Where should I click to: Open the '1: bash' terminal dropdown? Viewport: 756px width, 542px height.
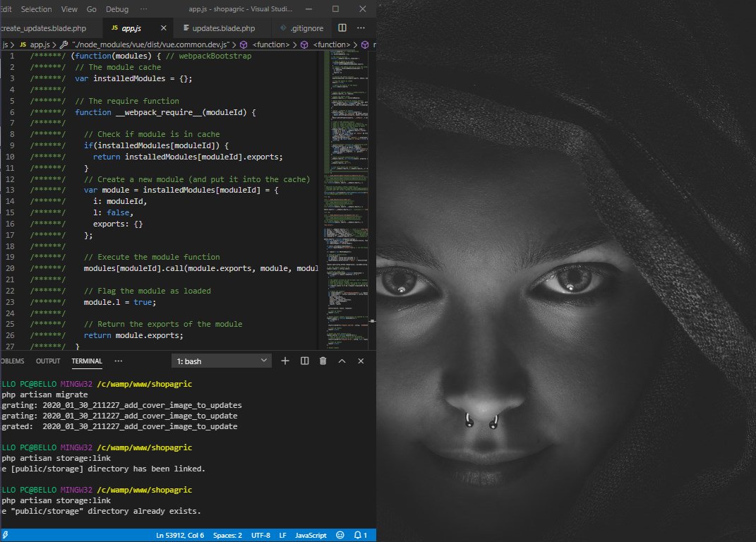tap(222, 361)
